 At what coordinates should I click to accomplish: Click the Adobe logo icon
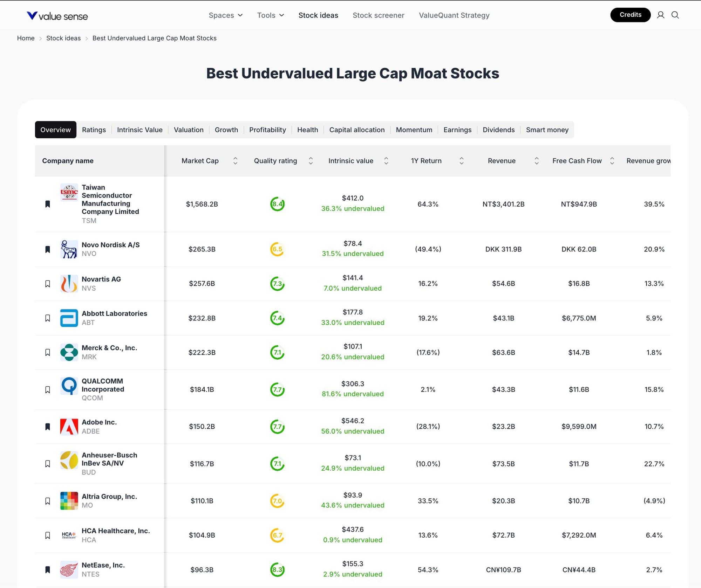tap(69, 427)
